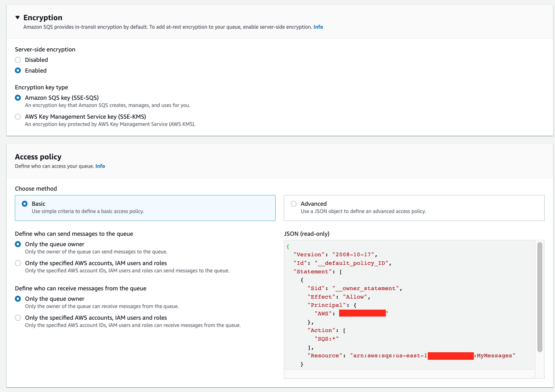
Task: Choose Amazon SQS key (SSE-SQS) option
Action: click(18, 98)
